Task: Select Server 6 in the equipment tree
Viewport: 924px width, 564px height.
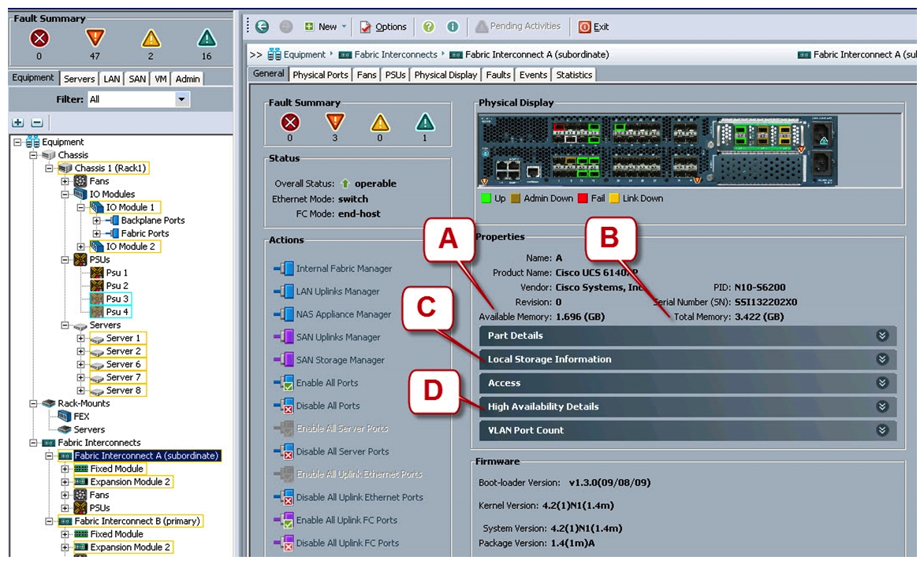Action: point(117,365)
